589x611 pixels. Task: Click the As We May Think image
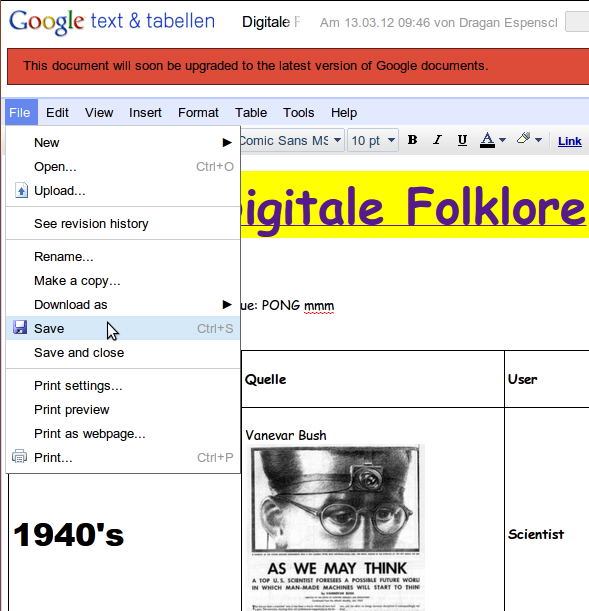[336, 527]
